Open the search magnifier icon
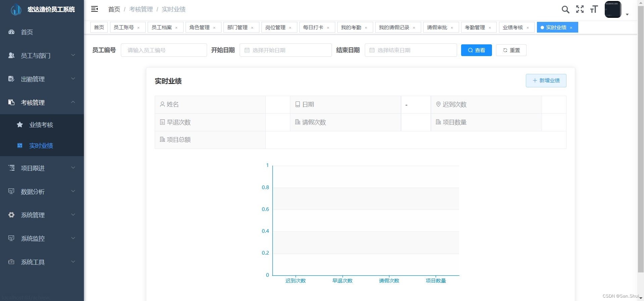This screenshot has height=301, width=644. pos(565,9)
